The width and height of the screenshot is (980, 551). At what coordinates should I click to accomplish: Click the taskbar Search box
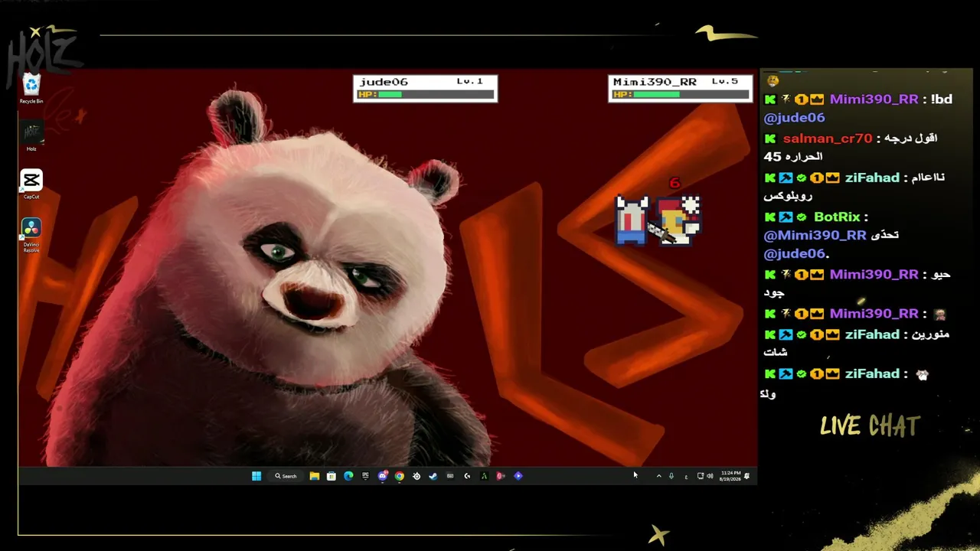pyautogui.click(x=286, y=476)
